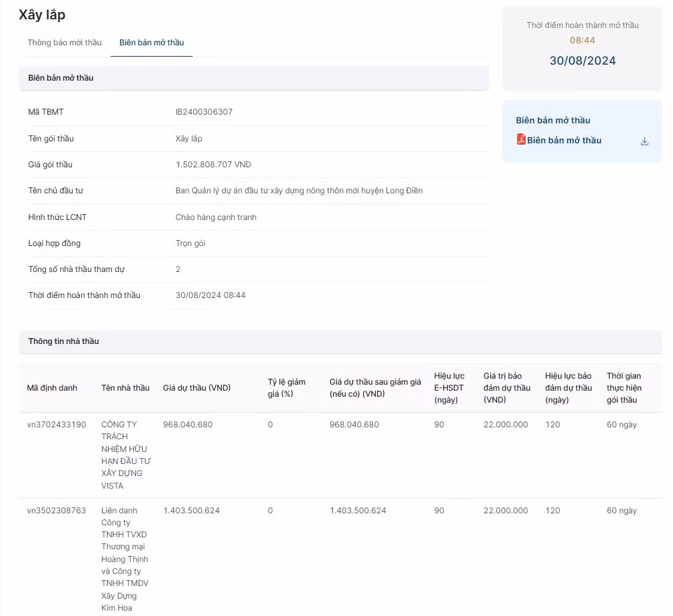Screen dimensions: 673x616
Task: Click bidder ID vn3702433190
Action: (57, 425)
